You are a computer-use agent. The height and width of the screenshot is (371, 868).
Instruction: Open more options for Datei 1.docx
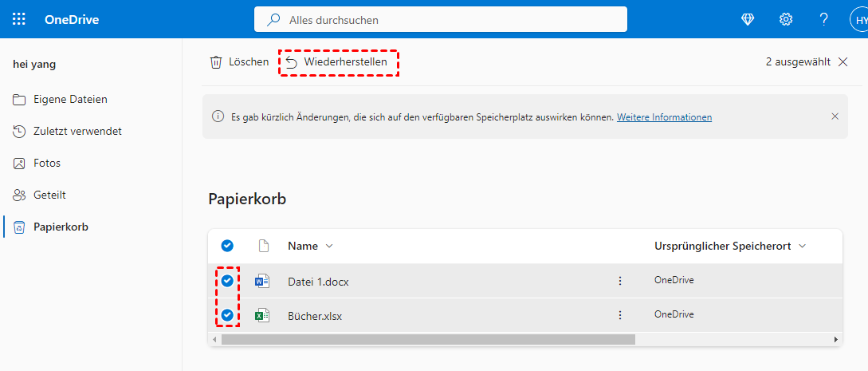tap(619, 281)
